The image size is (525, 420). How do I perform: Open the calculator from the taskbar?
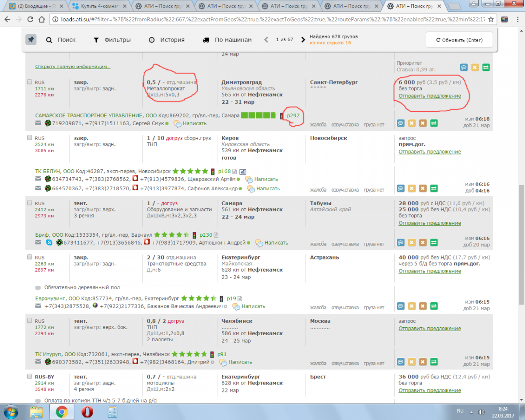(x=113, y=412)
